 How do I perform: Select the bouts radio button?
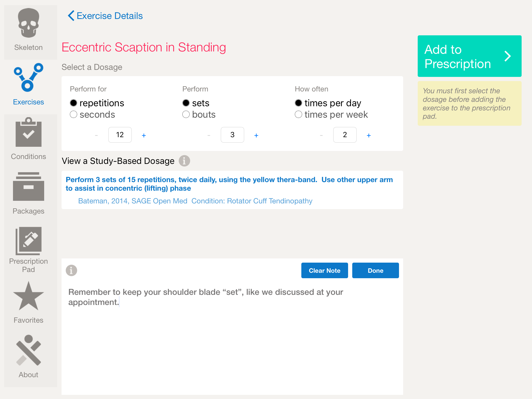point(186,115)
